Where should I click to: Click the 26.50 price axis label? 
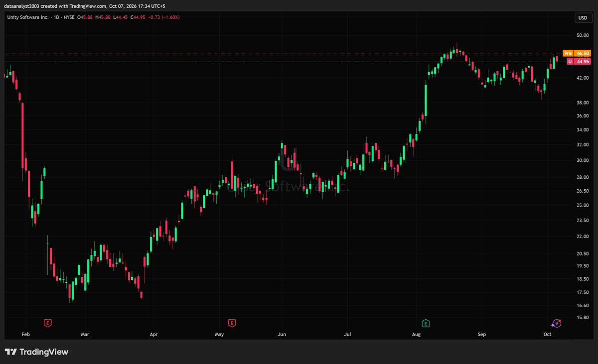pos(583,191)
